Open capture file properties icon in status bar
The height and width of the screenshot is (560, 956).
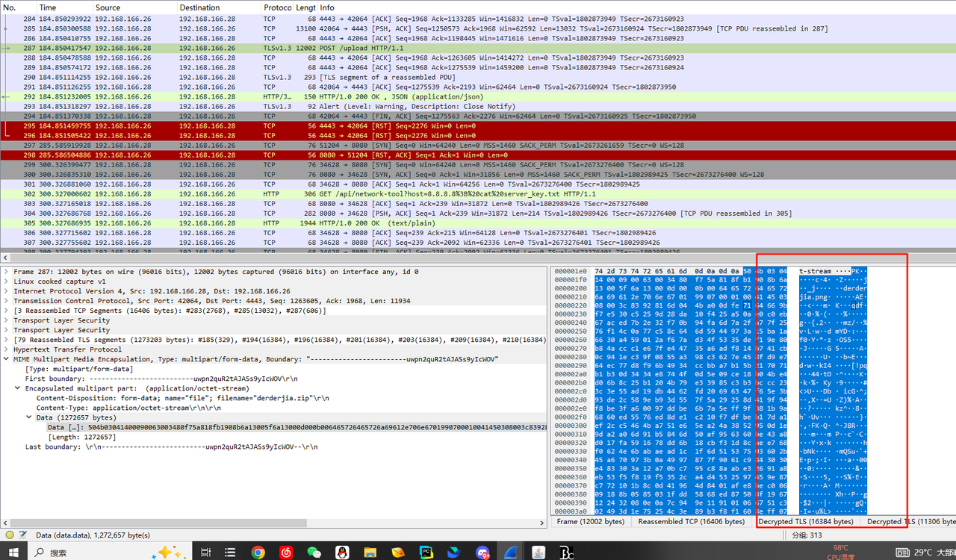[x=23, y=535]
